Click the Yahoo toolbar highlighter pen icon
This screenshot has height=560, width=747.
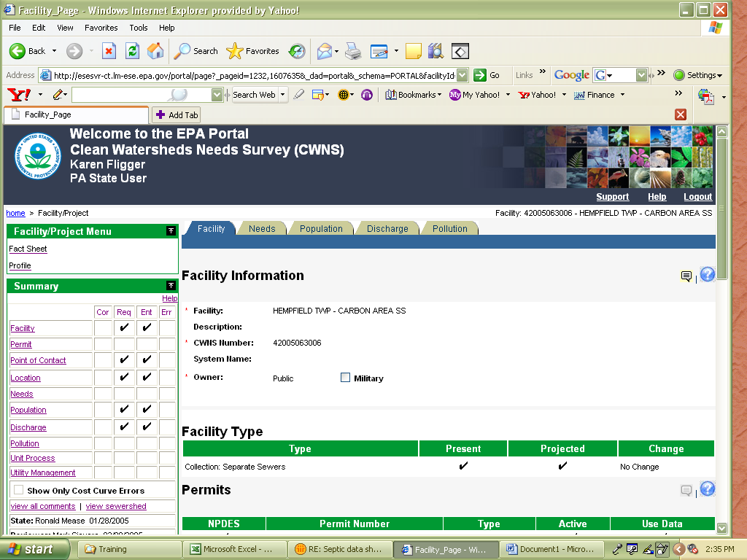(298, 95)
